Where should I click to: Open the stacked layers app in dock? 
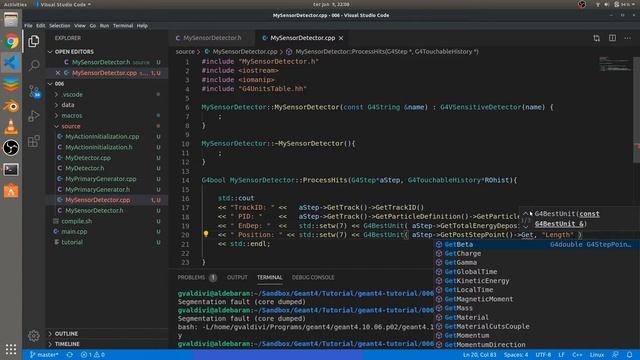pos(11,84)
